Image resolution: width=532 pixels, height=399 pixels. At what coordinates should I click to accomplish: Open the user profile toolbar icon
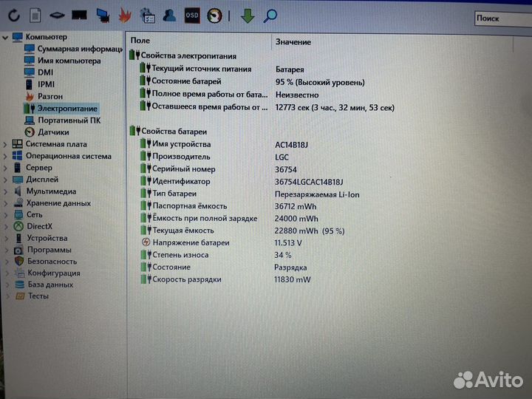[x=169, y=16]
